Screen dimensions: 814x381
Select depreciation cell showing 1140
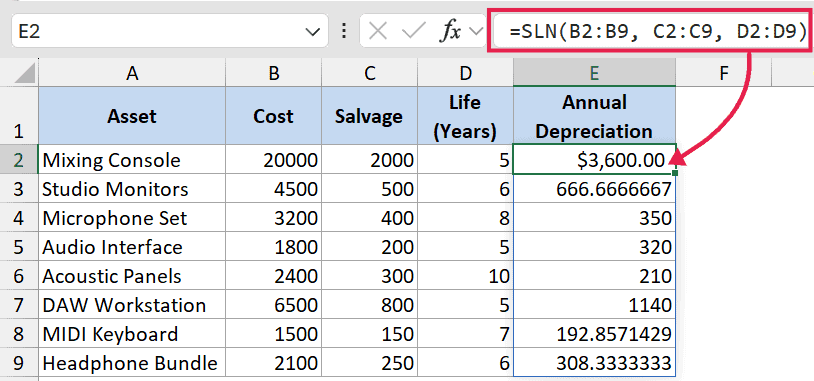point(594,304)
